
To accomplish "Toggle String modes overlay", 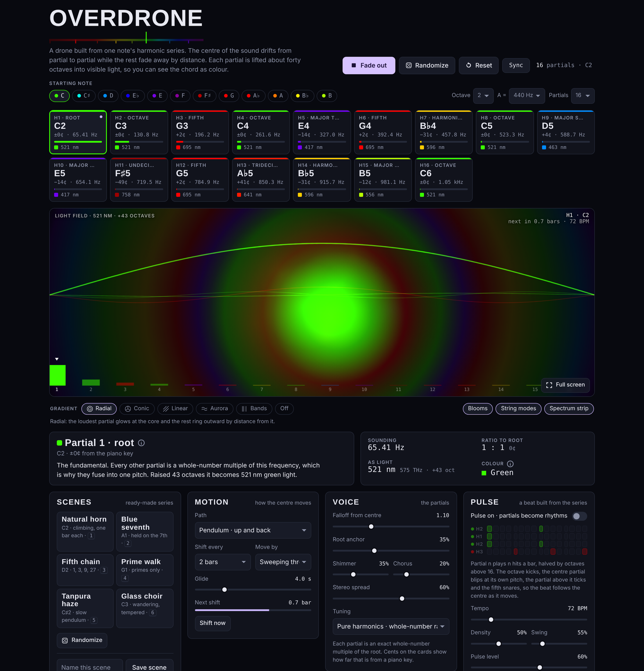I will (x=518, y=409).
